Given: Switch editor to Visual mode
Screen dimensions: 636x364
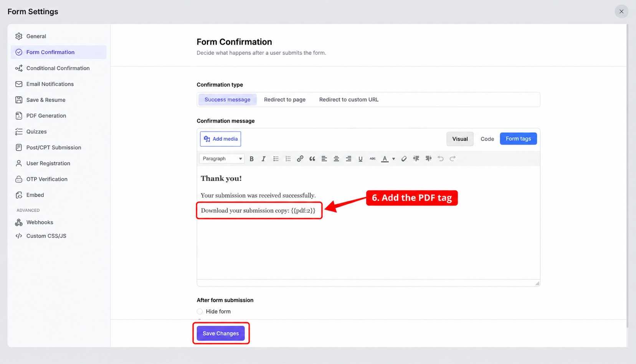Looking at the screenshot, I should [x=460, y=139].
